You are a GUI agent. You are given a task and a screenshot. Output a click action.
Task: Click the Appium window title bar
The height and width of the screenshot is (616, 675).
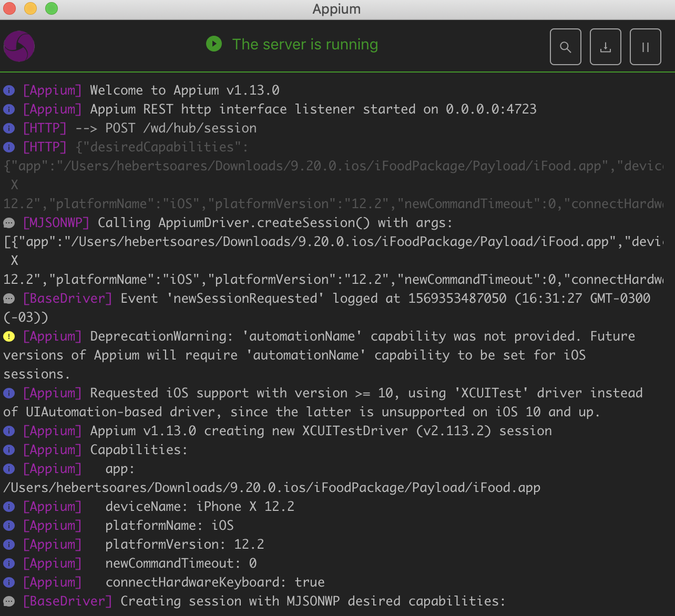click(x=336, y=9)
